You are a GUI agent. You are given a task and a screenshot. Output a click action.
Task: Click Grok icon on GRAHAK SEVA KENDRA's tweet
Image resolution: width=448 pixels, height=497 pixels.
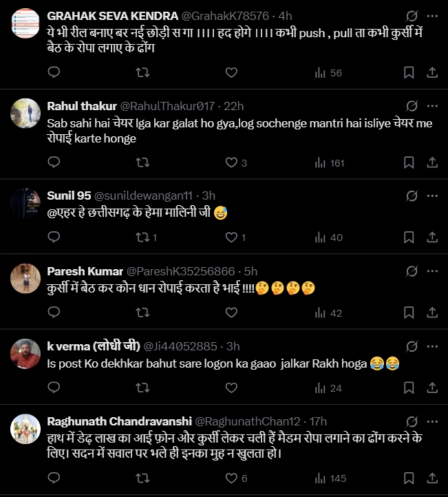point(412,15)
